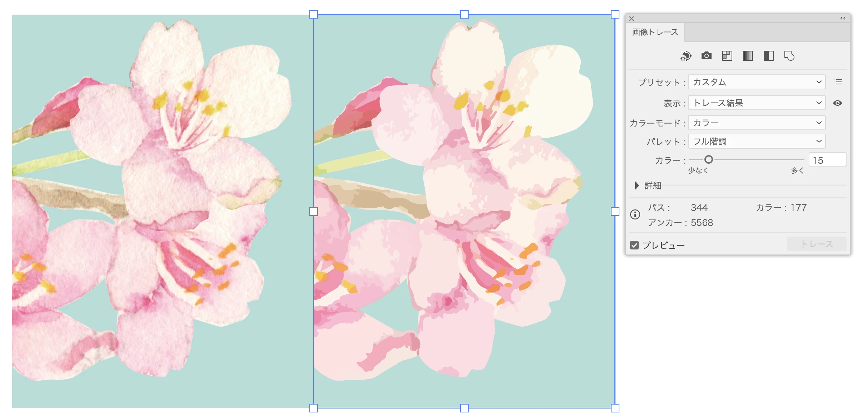Open the preset management list icon
The image size is (868, 416).
pos(838,82)
